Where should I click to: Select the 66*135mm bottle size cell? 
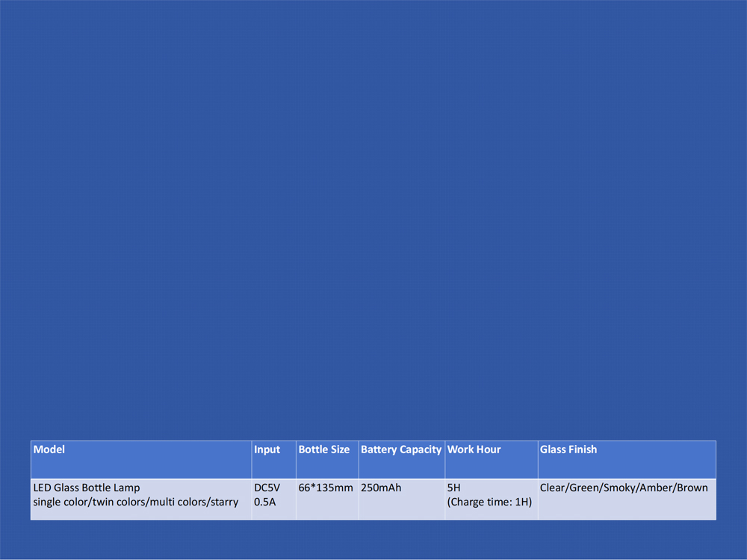coord(326,488)
